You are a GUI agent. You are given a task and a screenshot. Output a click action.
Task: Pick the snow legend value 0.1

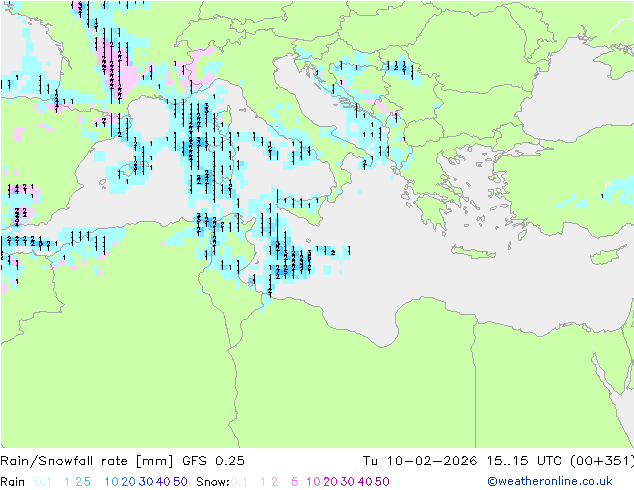click(x=239, y=482)
